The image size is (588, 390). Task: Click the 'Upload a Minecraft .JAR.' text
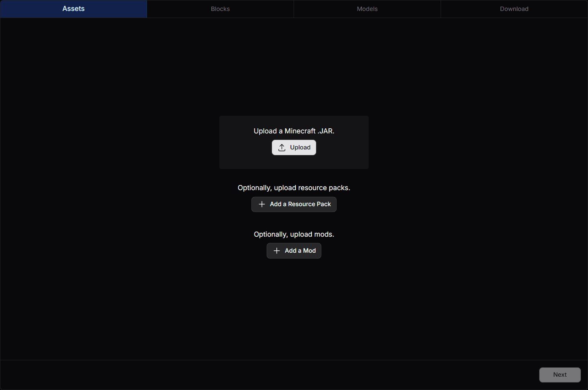(x=294, y=131)
